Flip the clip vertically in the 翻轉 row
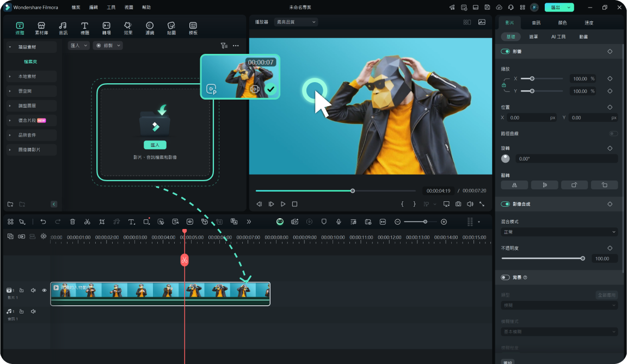This screenshot has width=627, height=364. click(545, 185)
